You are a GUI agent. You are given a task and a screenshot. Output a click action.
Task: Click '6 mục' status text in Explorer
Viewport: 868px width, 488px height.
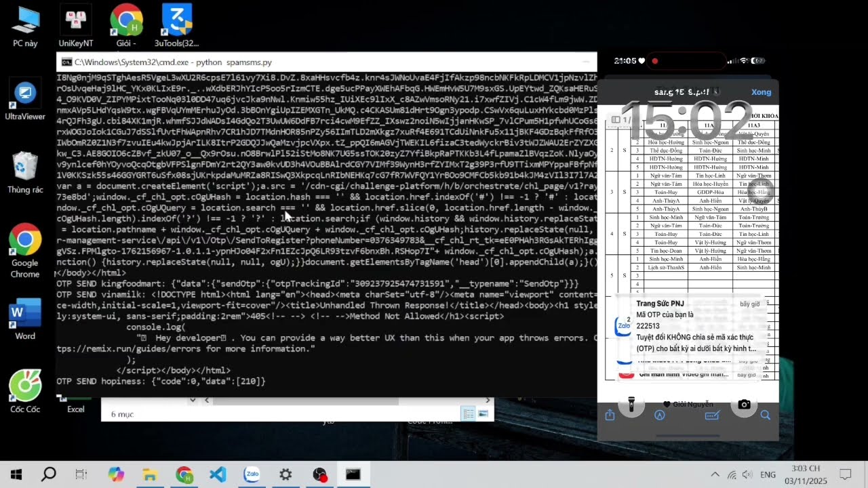pos(122,413)
